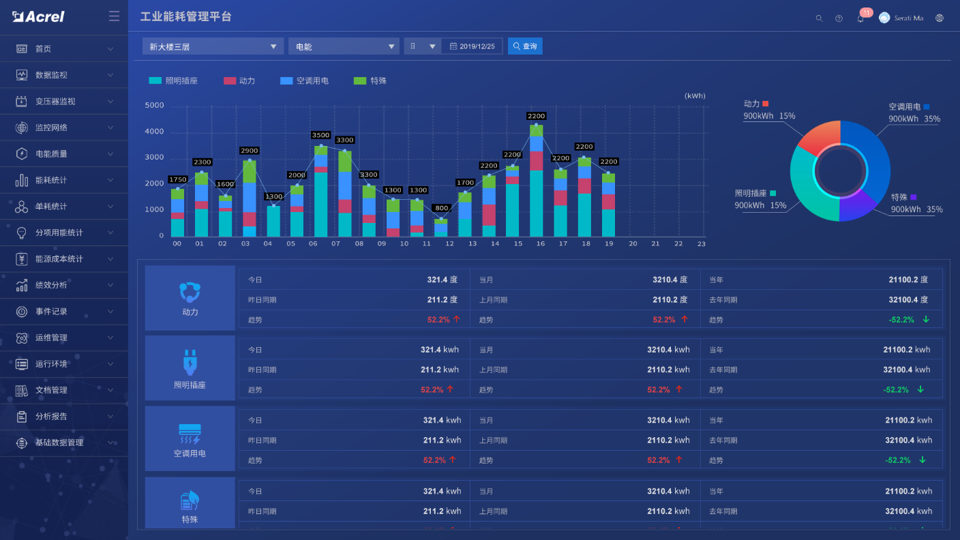Click the help question mark icon
960x540 pixels.
839,18
